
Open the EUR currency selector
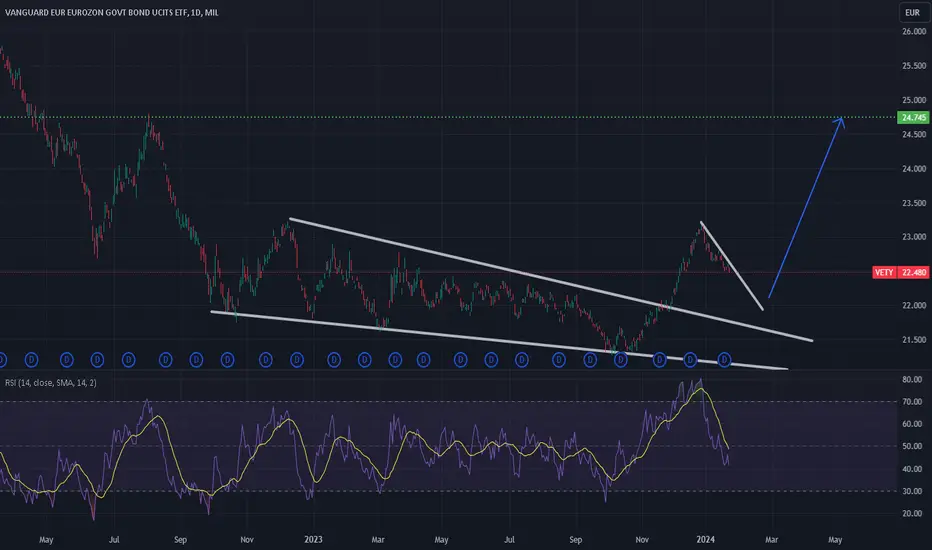(x=912, y=12)
